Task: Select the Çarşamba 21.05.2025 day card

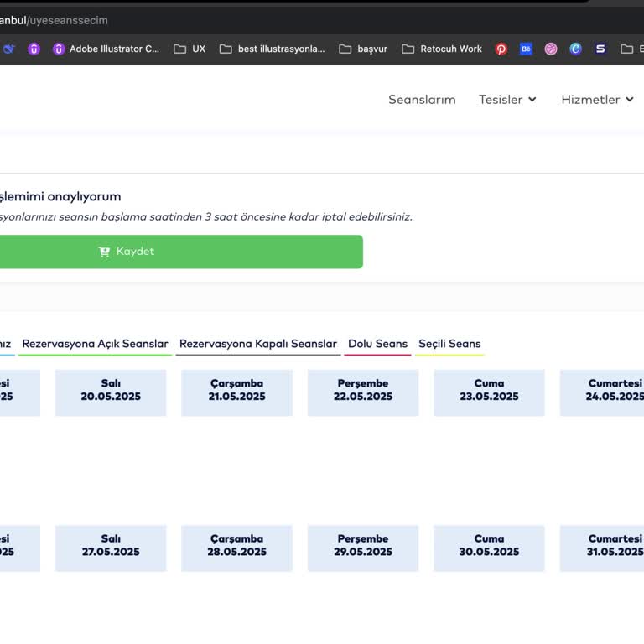Action: (x=237, y=392)
